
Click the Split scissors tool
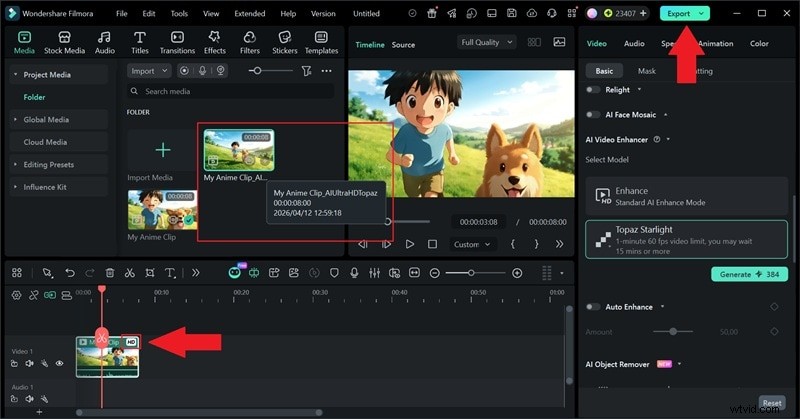[x=130, y=273]
